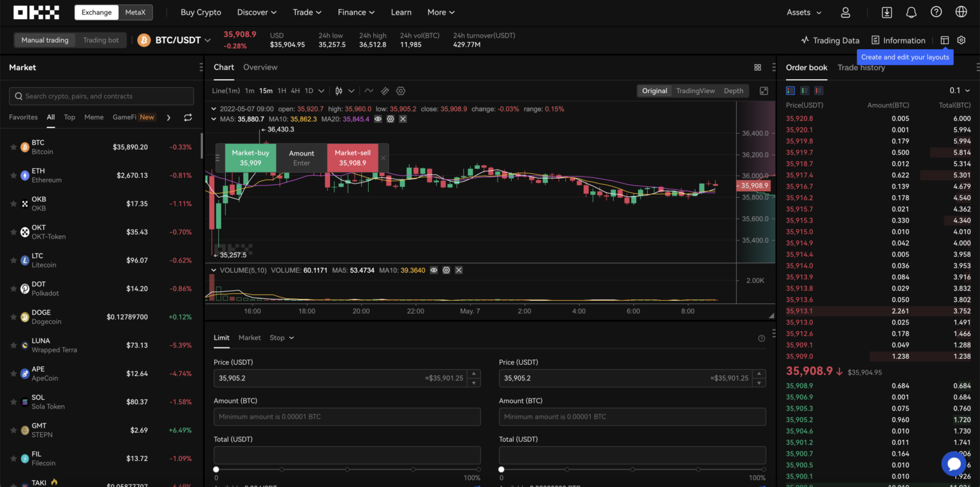Collapse the VOLUME indicator row chevron
The height and width of the screenshot is (487, 980).
215,270
